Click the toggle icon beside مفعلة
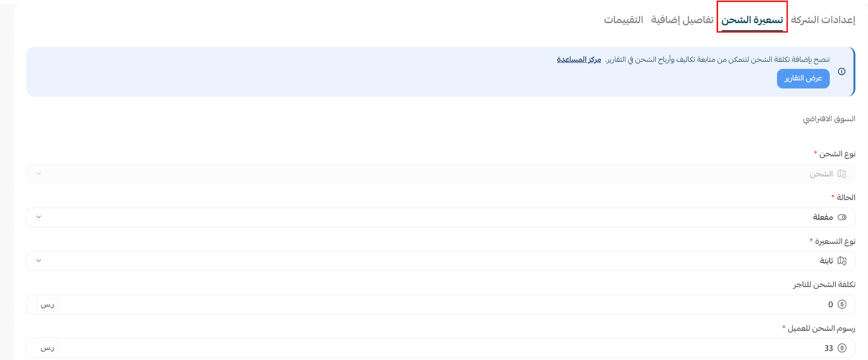 [842, 217]
